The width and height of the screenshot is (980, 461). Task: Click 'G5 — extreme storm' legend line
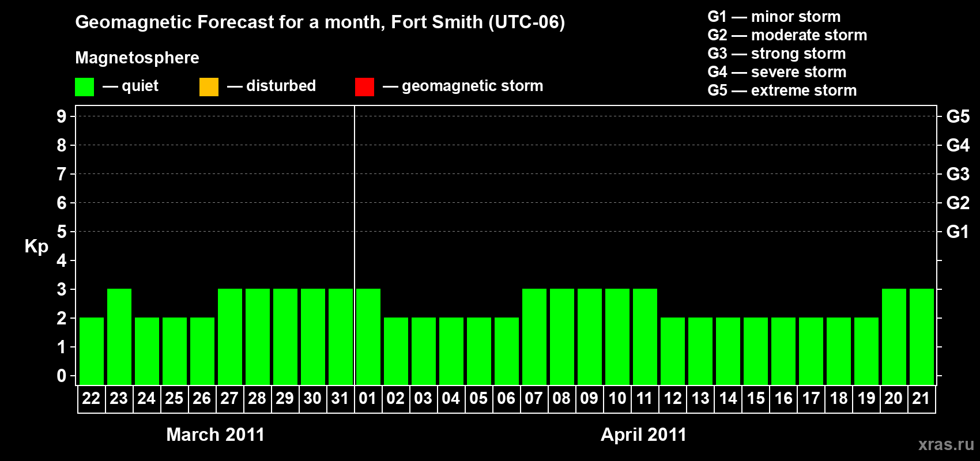click(782, 90)
